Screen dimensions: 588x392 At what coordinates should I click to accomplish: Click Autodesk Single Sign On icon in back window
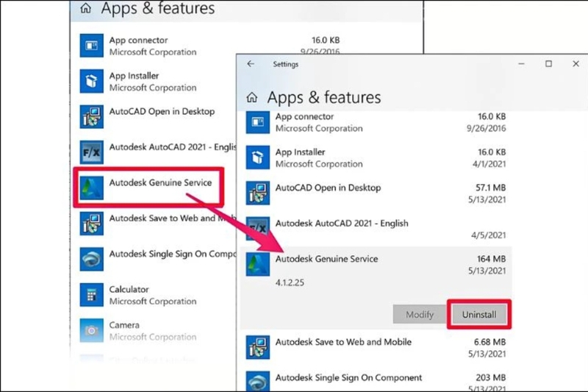91,260
